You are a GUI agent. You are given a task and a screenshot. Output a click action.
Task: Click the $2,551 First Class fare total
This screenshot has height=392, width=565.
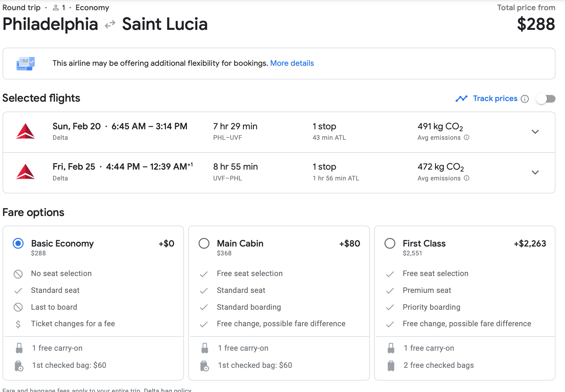pos(412,253)
